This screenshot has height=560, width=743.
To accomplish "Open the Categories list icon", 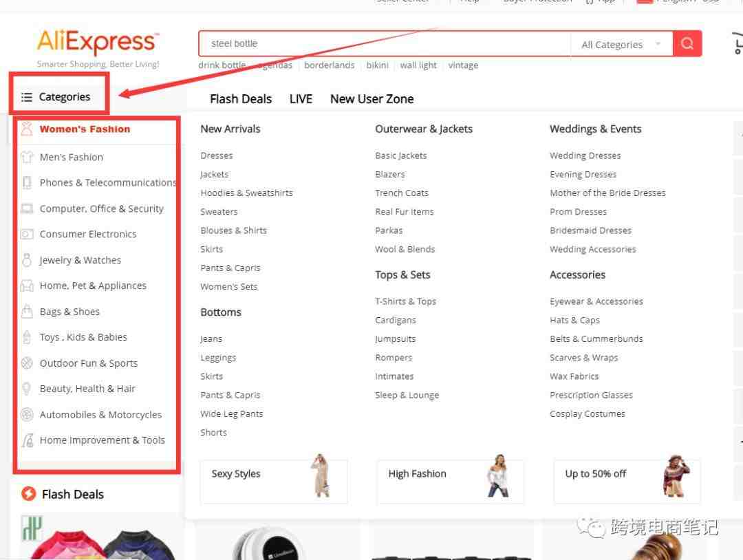I will click(x=27, y=97).
